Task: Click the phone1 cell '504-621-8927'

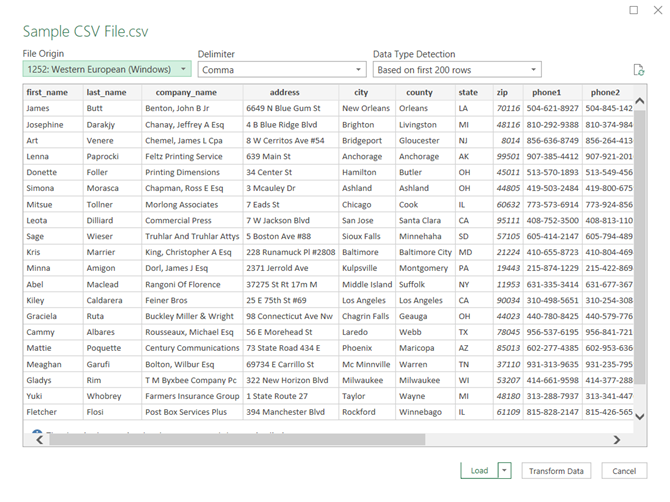Action: coord(552,109)
